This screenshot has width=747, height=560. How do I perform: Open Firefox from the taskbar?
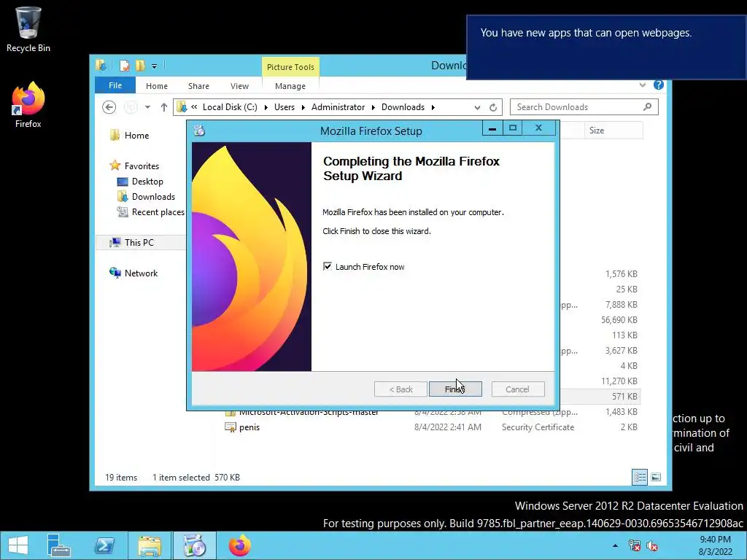[239, 545]
